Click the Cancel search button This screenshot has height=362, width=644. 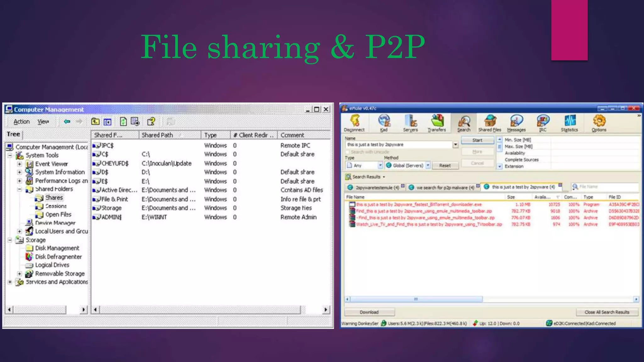click(477, 163)
